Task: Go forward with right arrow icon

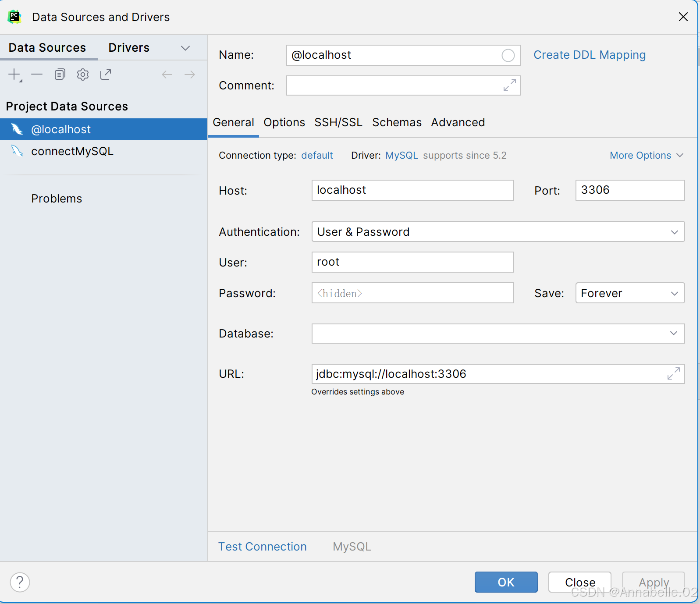Action: point(190,75)
